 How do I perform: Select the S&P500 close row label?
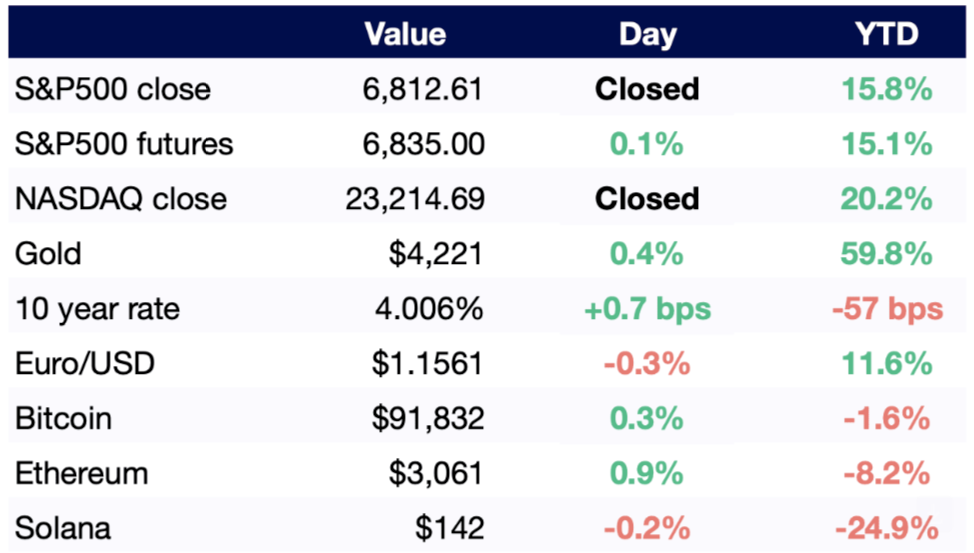click(113, 89)
